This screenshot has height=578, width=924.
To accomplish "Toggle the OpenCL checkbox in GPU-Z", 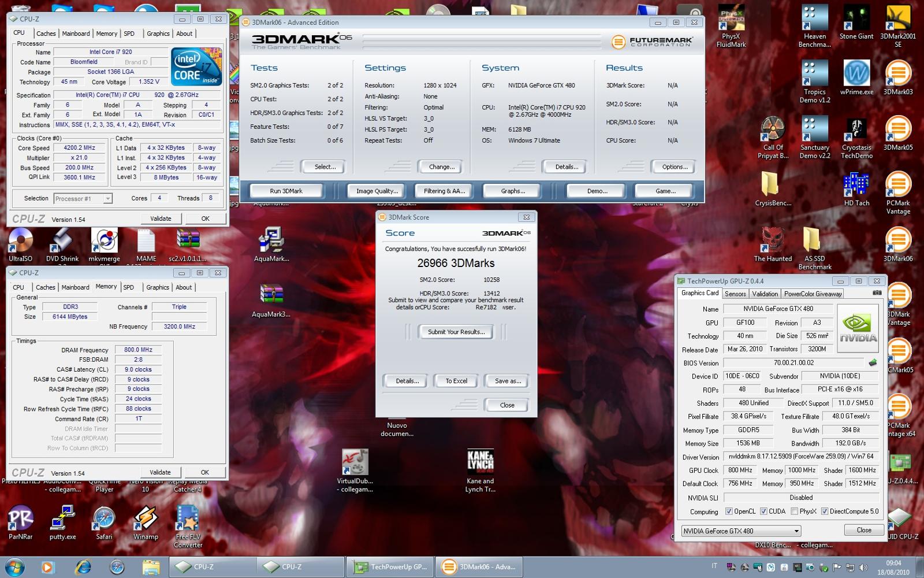I will point(728,512).
